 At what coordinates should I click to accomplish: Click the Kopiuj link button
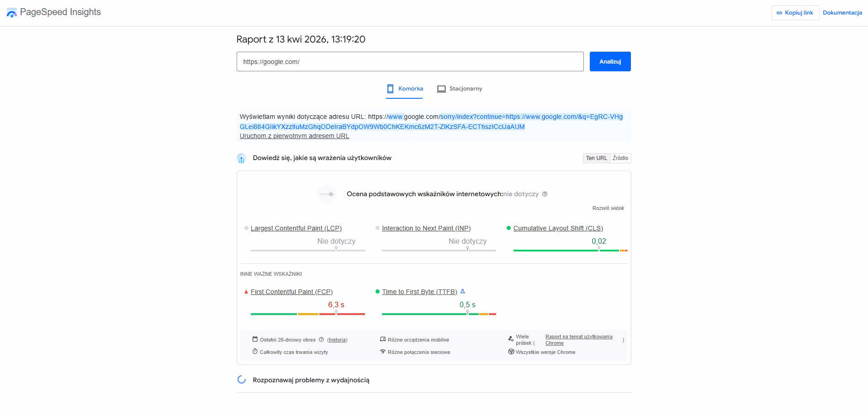tap(795, 13)
